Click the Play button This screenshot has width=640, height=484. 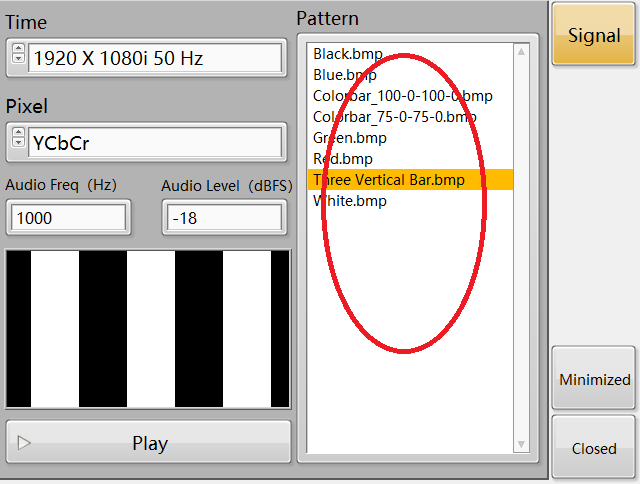[x=149, y=443]
